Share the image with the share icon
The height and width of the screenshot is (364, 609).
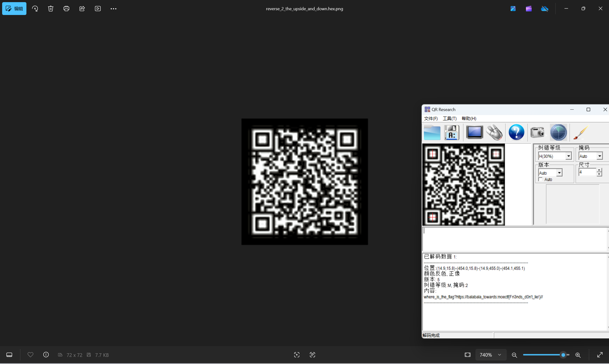[x=82, y=9]
